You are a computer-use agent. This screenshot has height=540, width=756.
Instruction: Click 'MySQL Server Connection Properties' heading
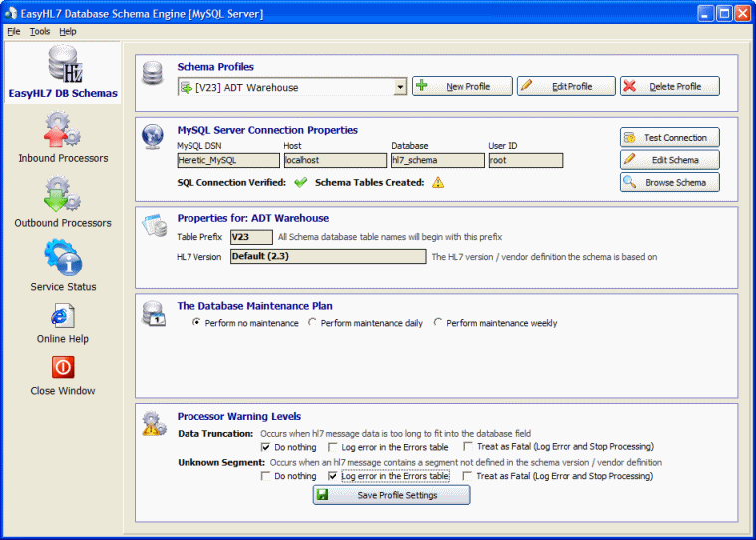[267, 130]
